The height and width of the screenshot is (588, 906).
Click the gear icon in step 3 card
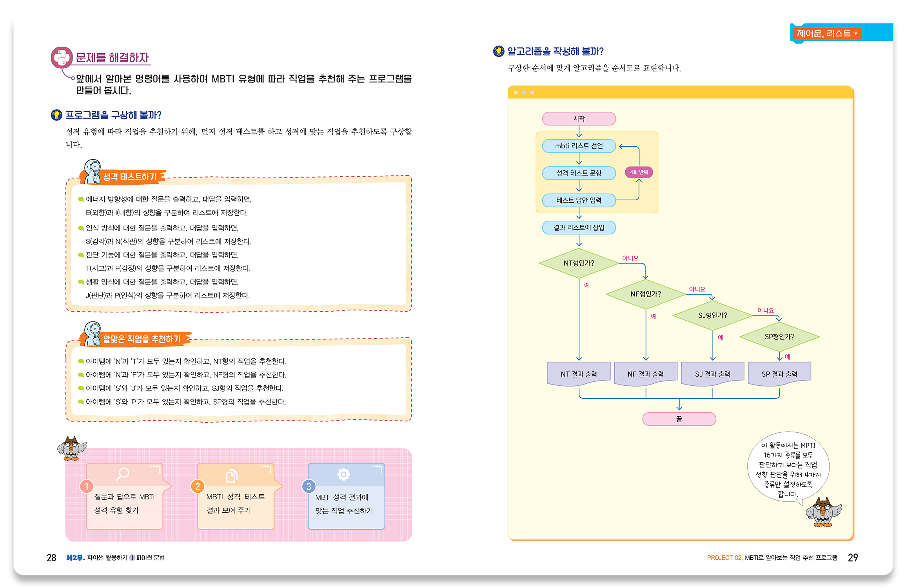[x=343, y=474]
